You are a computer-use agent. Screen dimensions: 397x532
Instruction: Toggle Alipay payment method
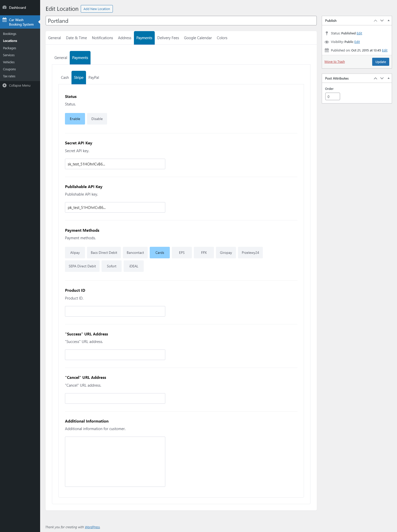(x=75, y=253)
